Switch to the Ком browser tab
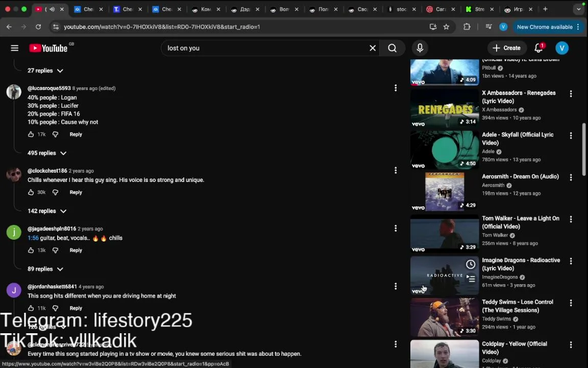Viewport: 588px width, 368px height. click(206, 9)
